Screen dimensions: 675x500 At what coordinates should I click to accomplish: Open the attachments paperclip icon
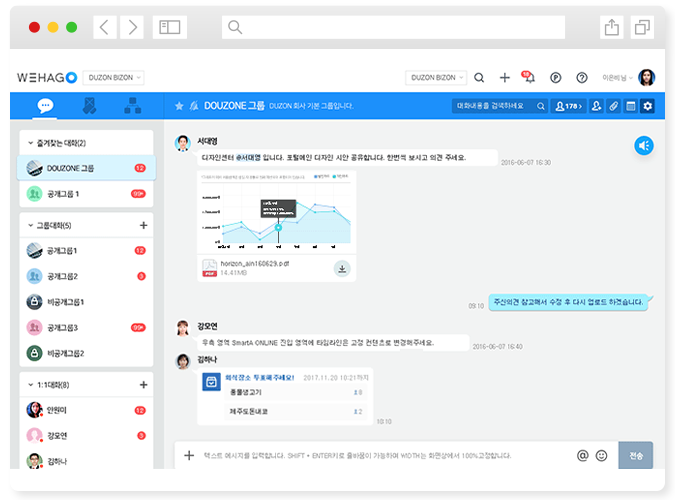613,106
